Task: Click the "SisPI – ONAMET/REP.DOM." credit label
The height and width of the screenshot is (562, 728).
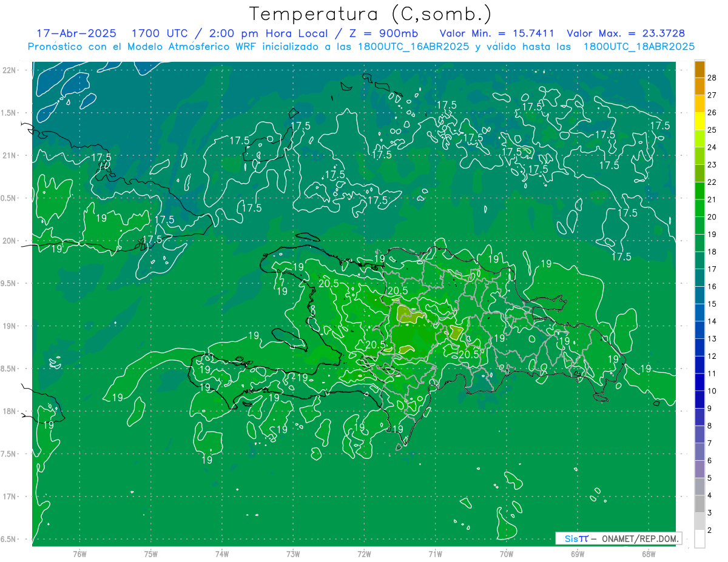Action: (x=618, y=538)
